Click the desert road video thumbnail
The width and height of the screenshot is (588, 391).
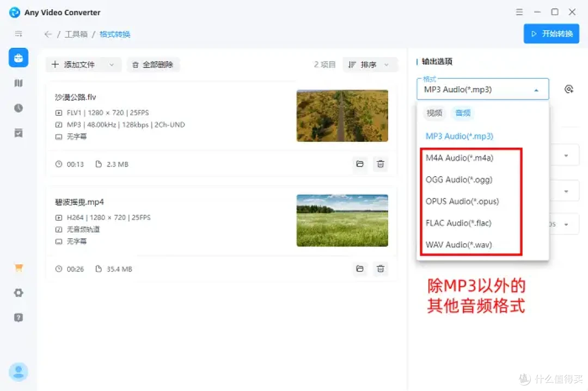pyautogui.click(x=342, y=116)
